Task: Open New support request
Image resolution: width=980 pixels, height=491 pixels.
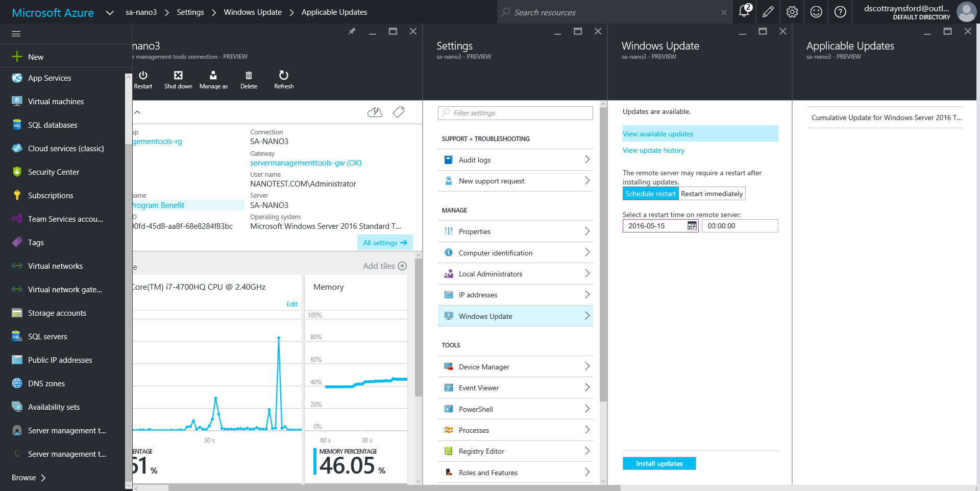Action: point(516,181)
